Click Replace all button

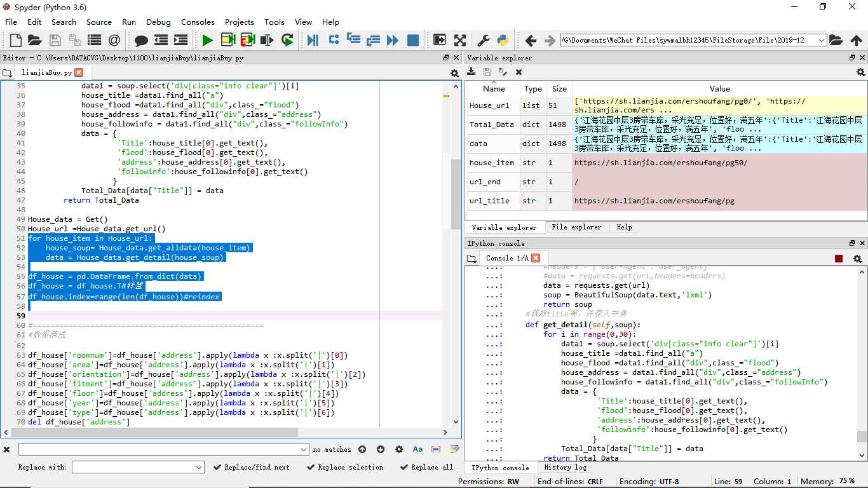[x=427, y=467]
